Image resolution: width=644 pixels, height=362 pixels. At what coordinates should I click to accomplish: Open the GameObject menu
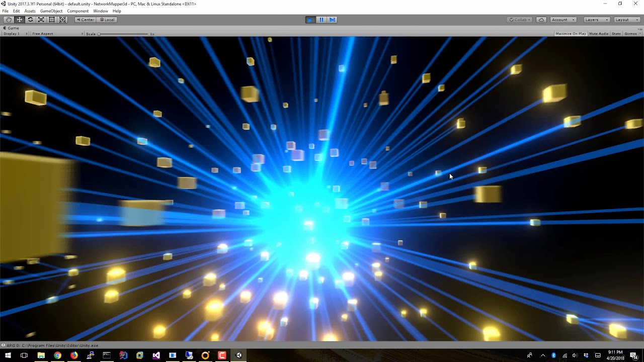(x=51, y=11)
